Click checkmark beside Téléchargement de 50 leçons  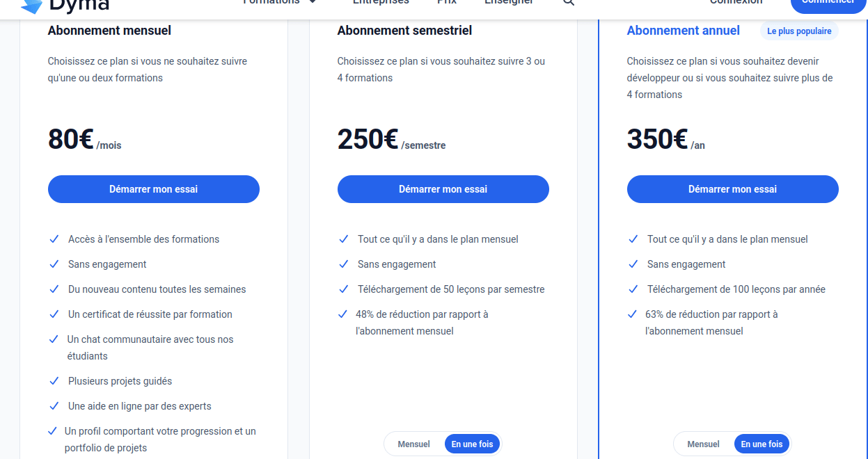(343, 289)
